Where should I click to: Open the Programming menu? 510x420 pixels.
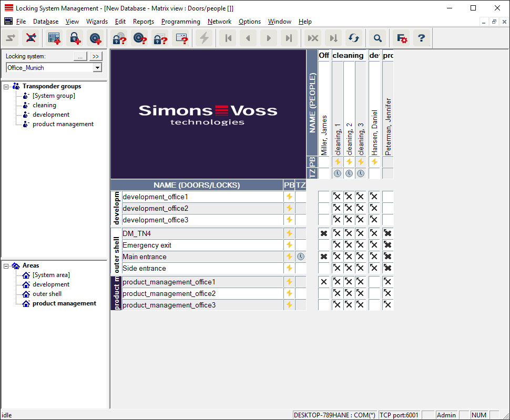(180, 22)
